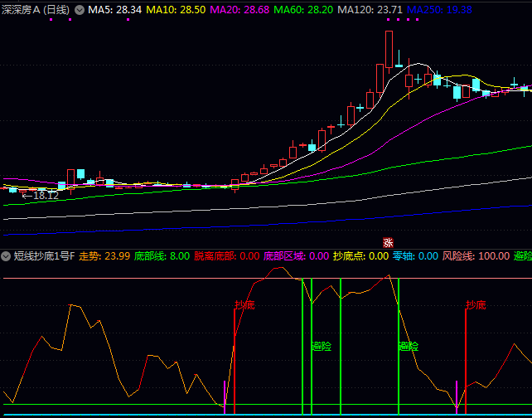Click the 18.12 low price arrow marker

coord(40,196)
